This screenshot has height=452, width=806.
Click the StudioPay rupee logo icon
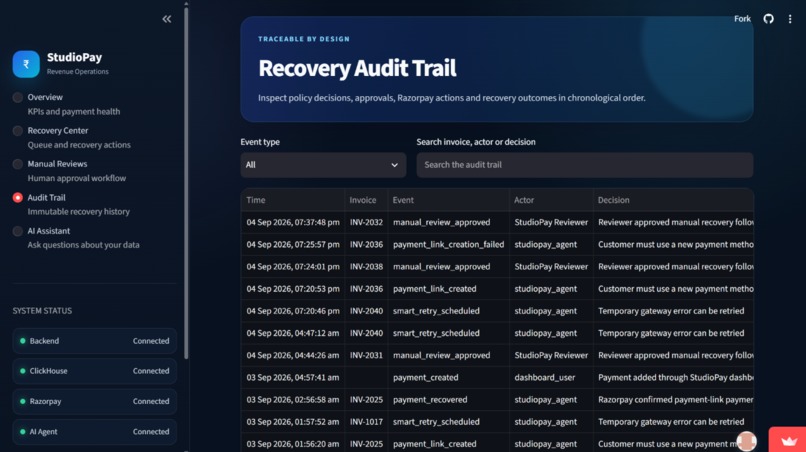[x=26, y=64]
